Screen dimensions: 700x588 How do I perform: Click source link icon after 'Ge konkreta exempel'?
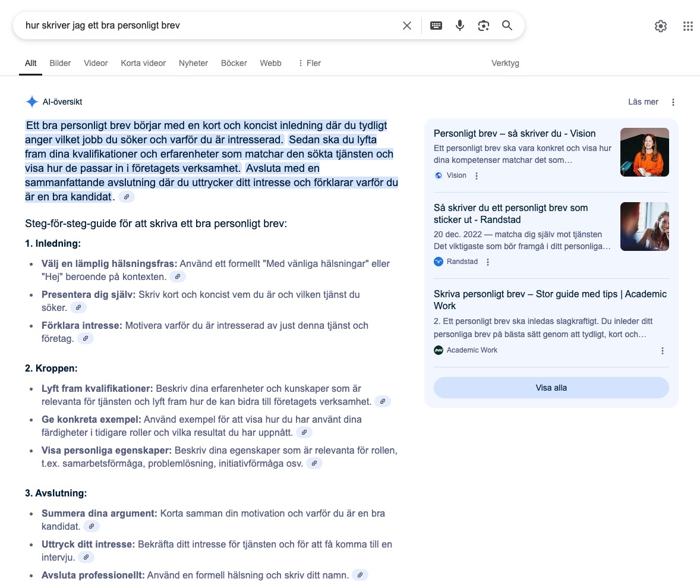pos(304,432)
